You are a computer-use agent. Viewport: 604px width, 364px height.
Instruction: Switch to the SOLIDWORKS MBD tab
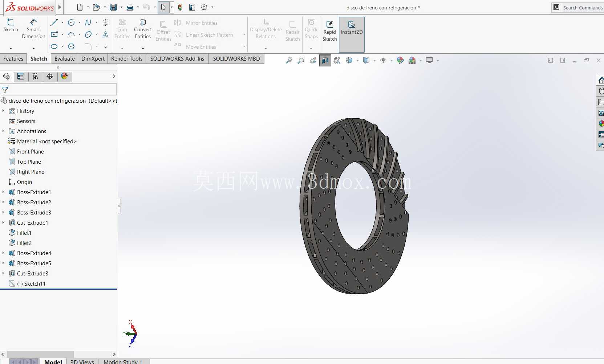236,59
